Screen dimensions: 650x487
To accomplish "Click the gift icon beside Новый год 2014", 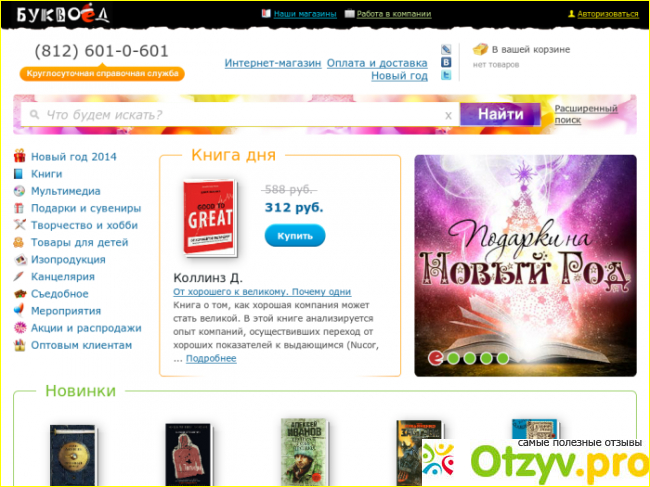I will point(19,156).
